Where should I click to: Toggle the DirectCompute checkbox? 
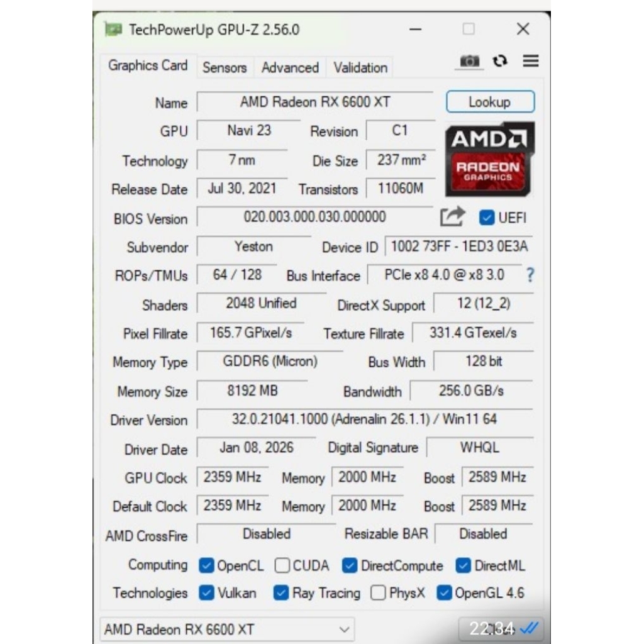(350, 565)
